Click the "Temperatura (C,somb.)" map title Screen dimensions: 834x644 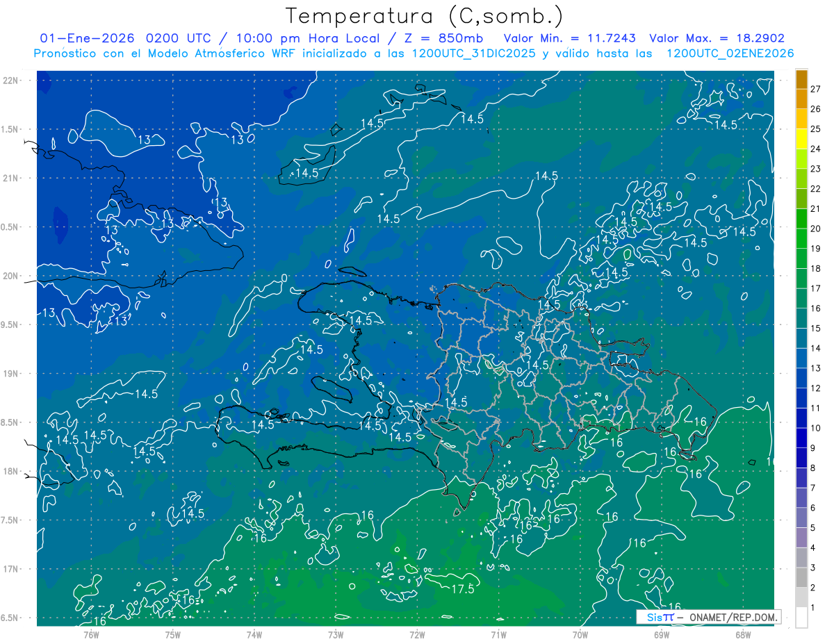click(425, 16)
